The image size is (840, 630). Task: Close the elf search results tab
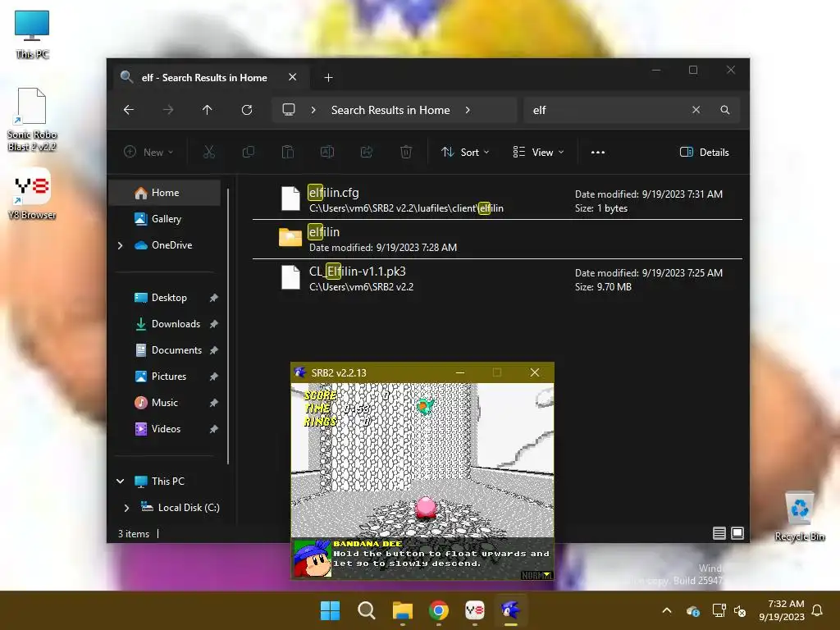pyautogui.click(x=293, y=77)
